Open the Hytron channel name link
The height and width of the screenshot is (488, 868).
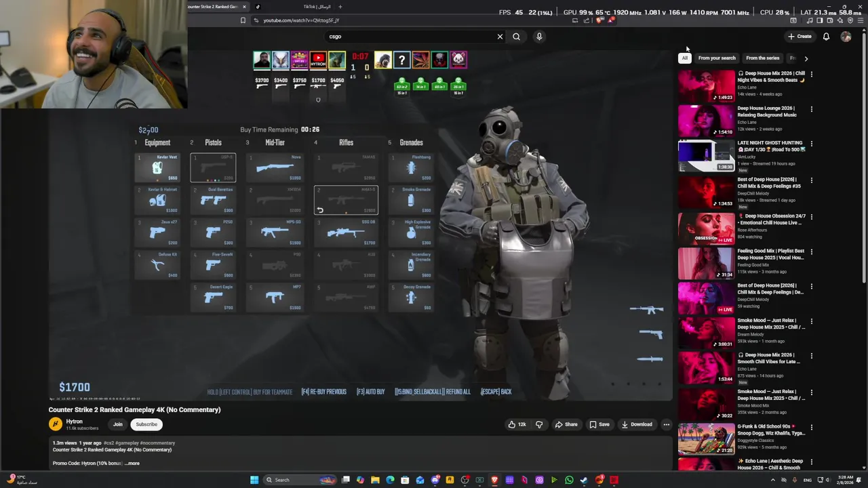pos(75,422)
